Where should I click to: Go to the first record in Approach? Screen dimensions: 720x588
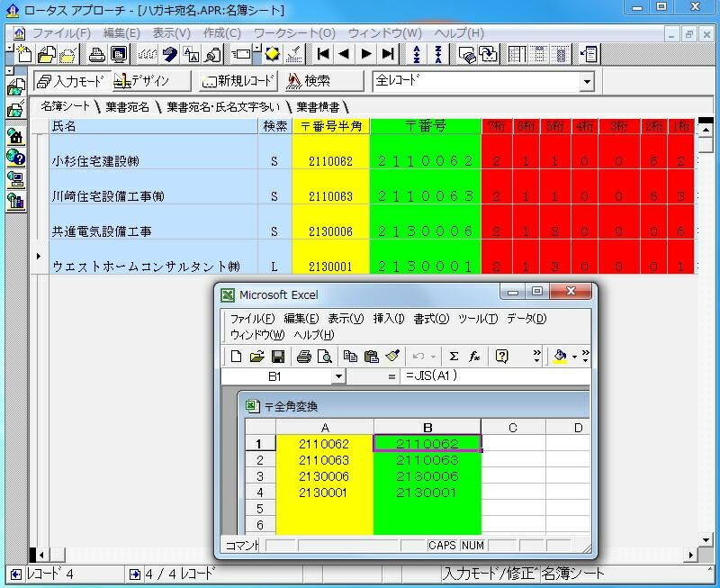point(323,54)
